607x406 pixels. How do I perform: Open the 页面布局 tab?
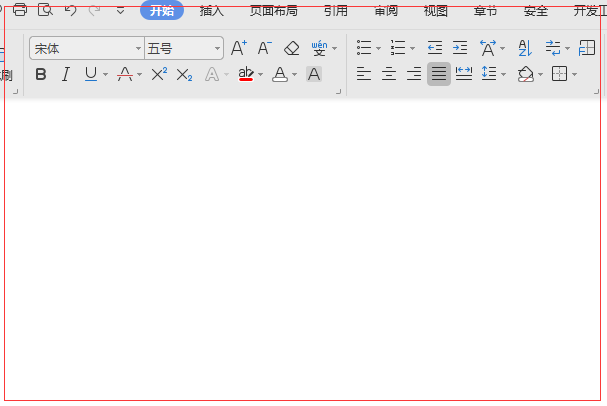(273, 10)
